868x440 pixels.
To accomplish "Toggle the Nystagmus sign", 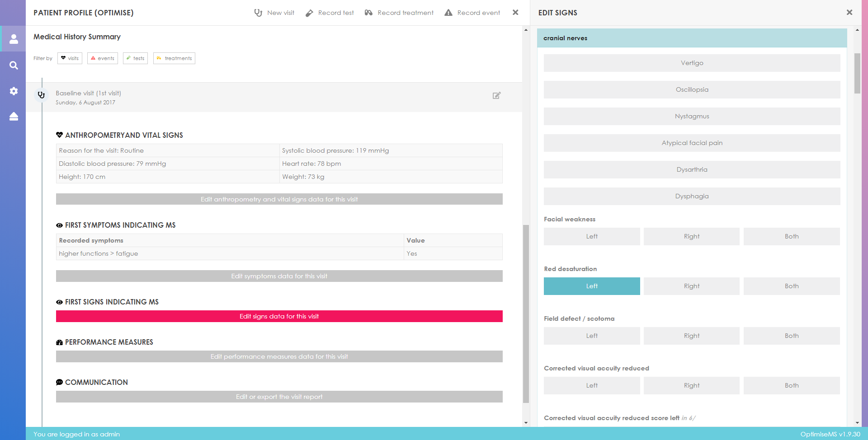I will 692,117.
